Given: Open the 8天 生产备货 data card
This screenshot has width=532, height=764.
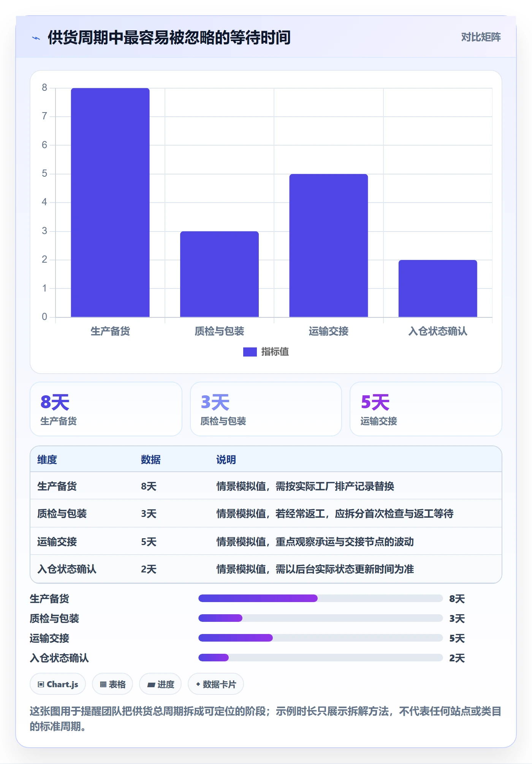Looking at the screenshot, I should pyautogui.click(x=106, y=409).
